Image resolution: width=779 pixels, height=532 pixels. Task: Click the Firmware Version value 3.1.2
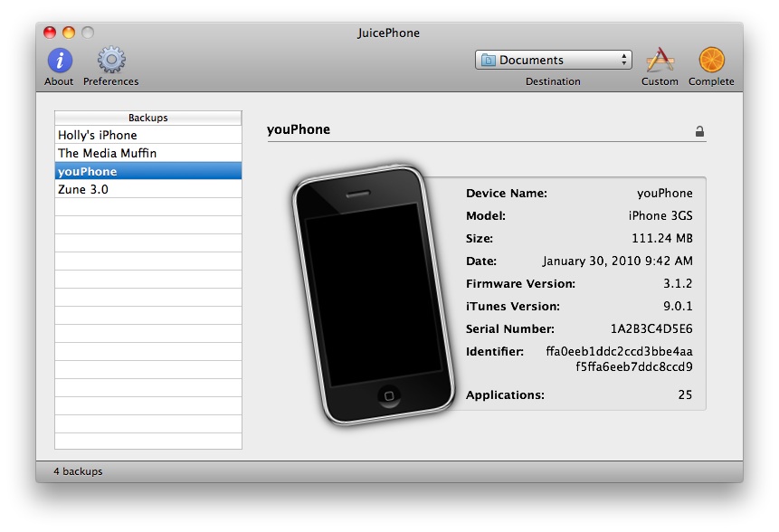pyautogui.click(x=678, y=283)
